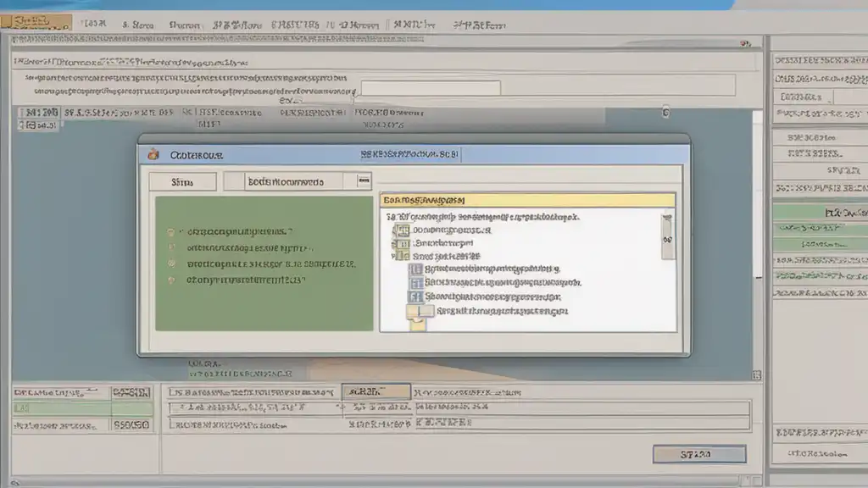Image resolution: width=868 pixels, height=488 pixels.
Task: Click the small circular icon above the blue workspace
Action: 665,113
